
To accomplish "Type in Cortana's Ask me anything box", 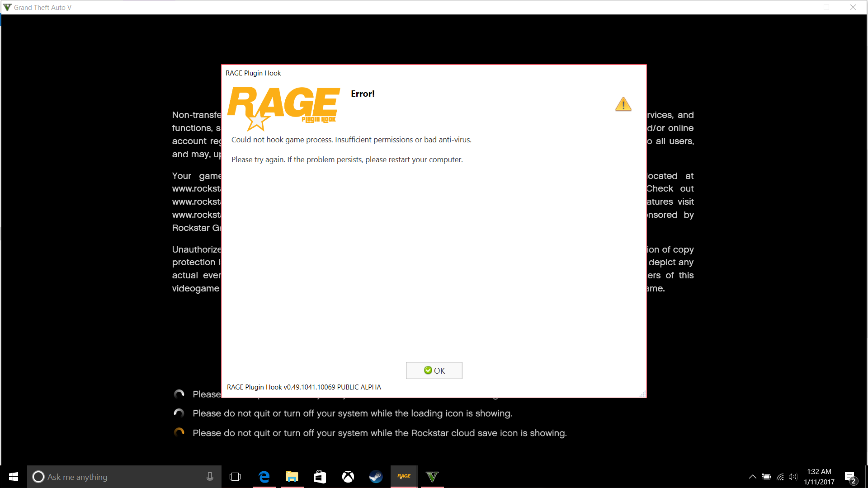I will [118, 477].
